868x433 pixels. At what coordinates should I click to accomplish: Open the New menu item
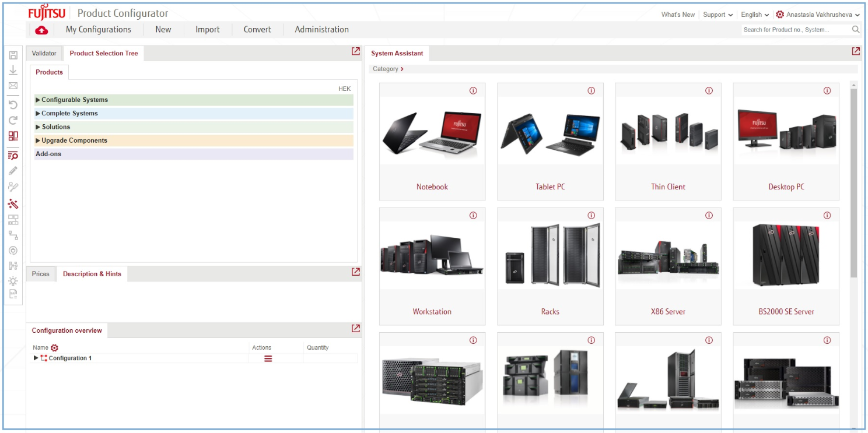click(163, 30)
